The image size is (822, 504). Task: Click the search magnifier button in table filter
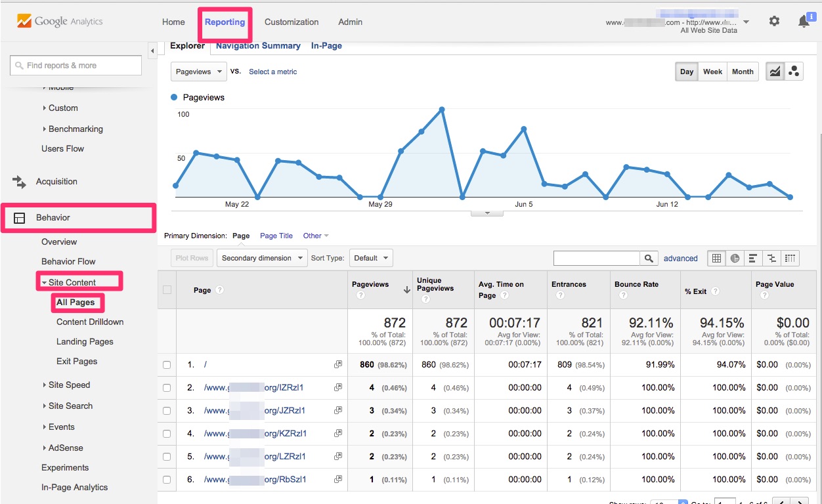click(x=648, y=258)
